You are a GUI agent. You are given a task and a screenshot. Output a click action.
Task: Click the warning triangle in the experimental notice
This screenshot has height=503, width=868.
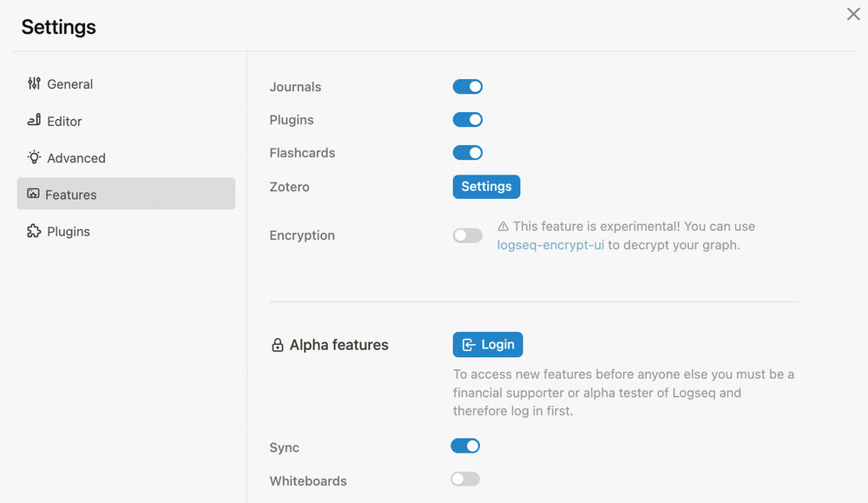pyautogui.click(x=503, y=226)
